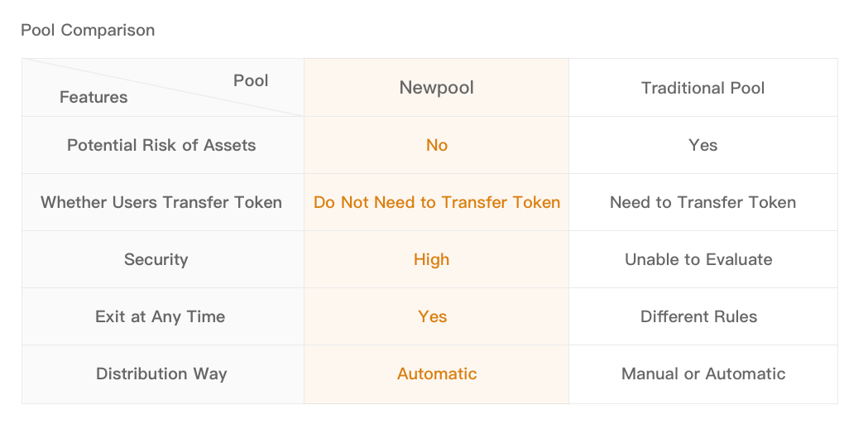Select the Newpool column header
Image resolution: width=868 pixels, height=434 pixels.
tap(436, 88)
